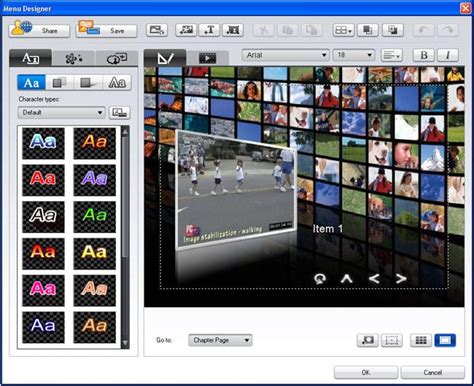Click the preset list scroll up arrow
Screen dimensions: 474x386
[125, 132]
